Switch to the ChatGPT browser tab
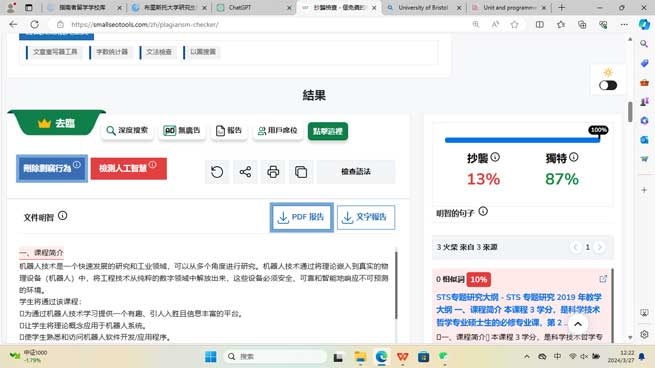Viewport: 655px width, 368px height. 253,8
